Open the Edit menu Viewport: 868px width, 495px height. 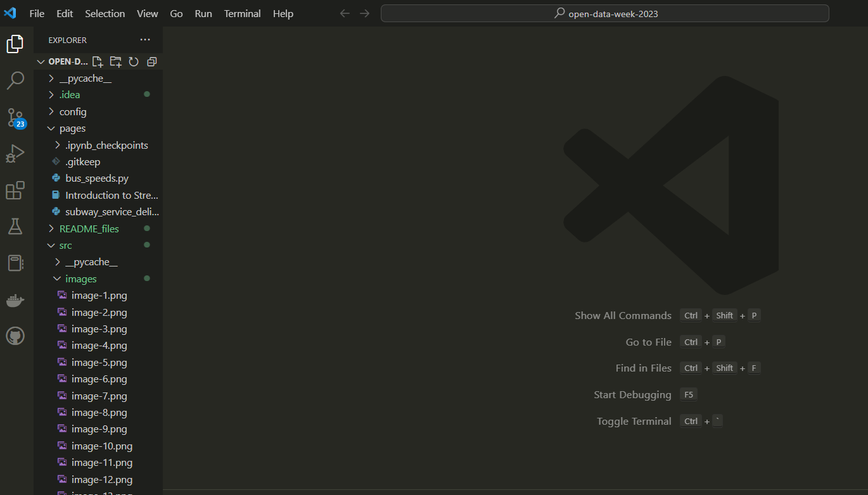(x=65, y=13)
